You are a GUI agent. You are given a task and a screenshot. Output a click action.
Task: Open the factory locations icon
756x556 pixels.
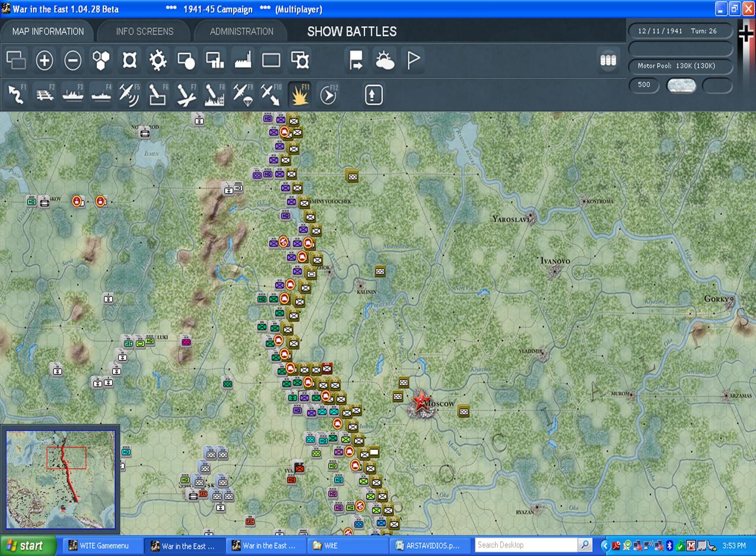243,60
